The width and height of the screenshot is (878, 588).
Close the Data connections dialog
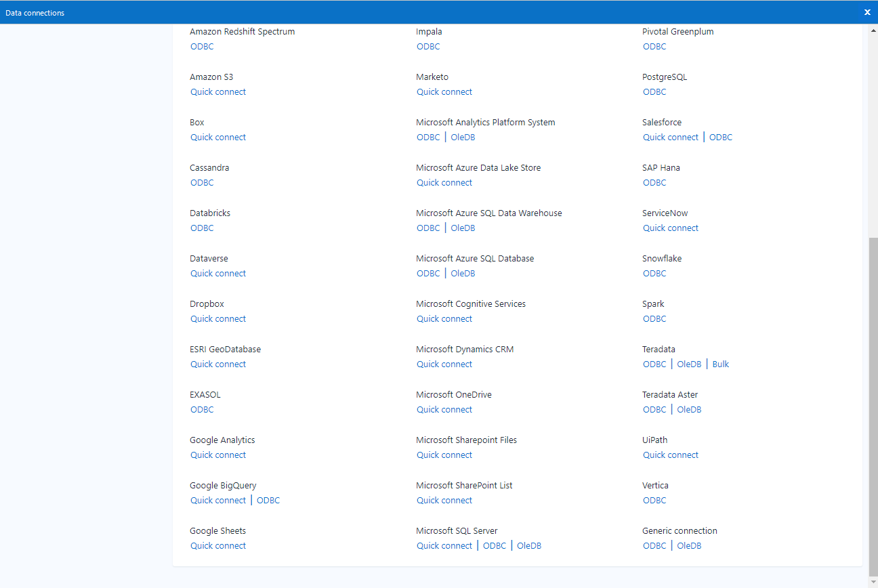pyautogui.click(x=867, y=12)
